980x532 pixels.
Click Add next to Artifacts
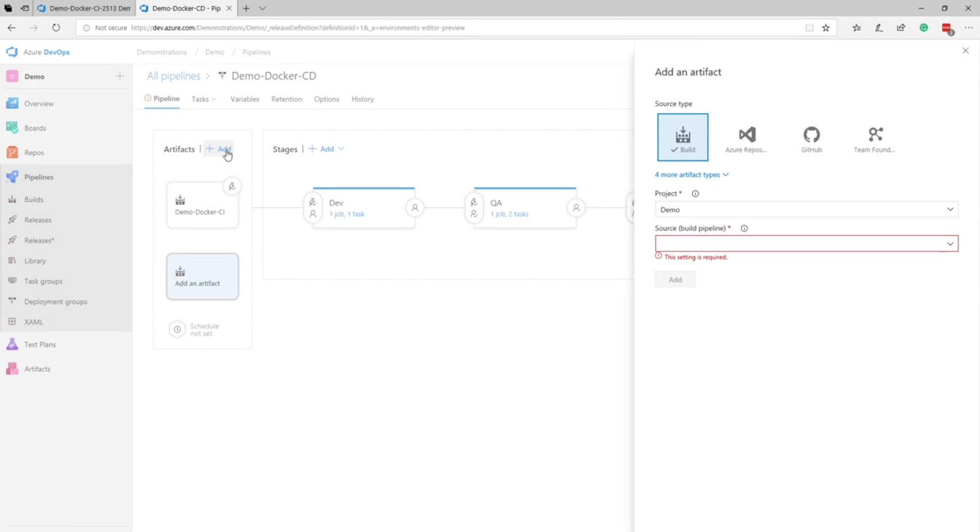tap(219, 149)
